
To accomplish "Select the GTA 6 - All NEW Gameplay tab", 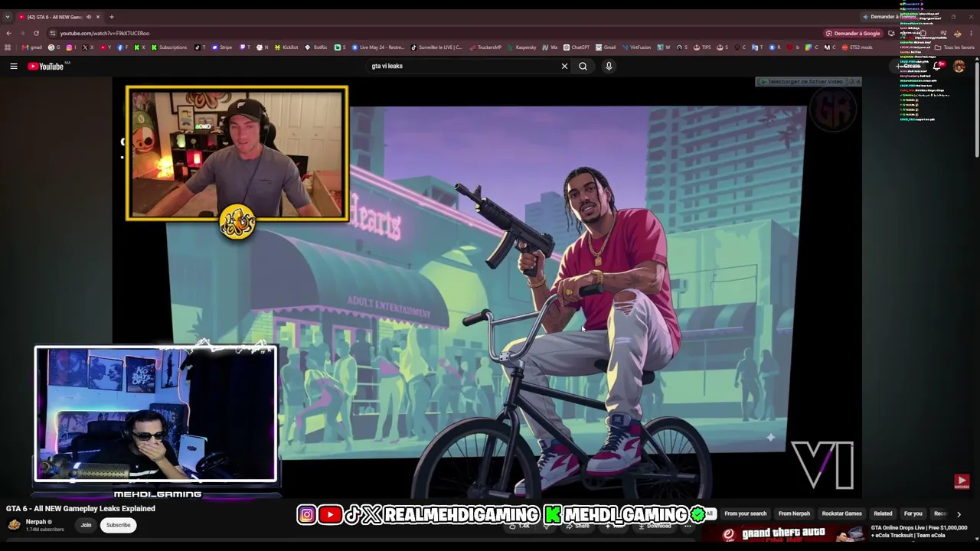I will [x=60, y=17].
